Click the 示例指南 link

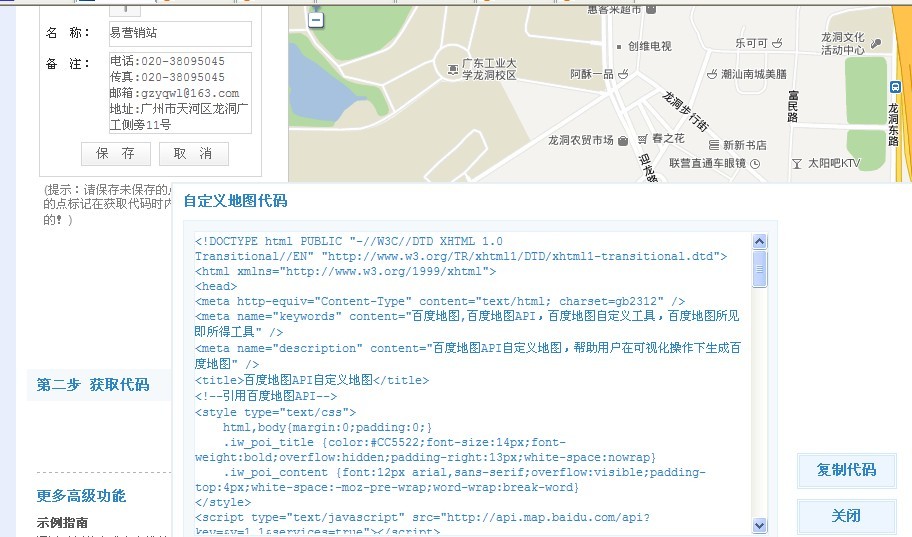coord(62,522)
